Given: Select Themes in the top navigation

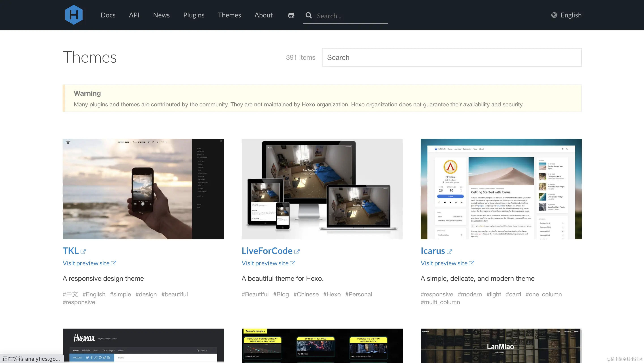Looking at the screenshot, I should 229,15.
